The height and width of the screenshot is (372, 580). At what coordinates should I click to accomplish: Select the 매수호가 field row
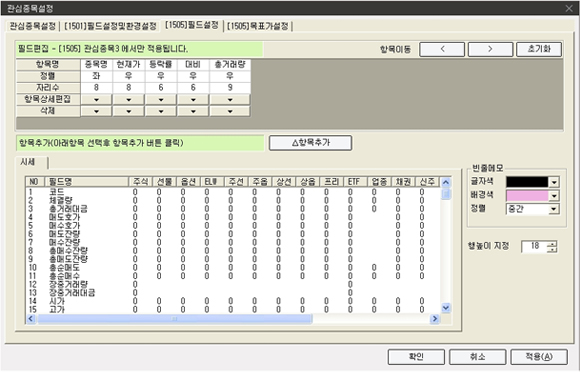233,226
